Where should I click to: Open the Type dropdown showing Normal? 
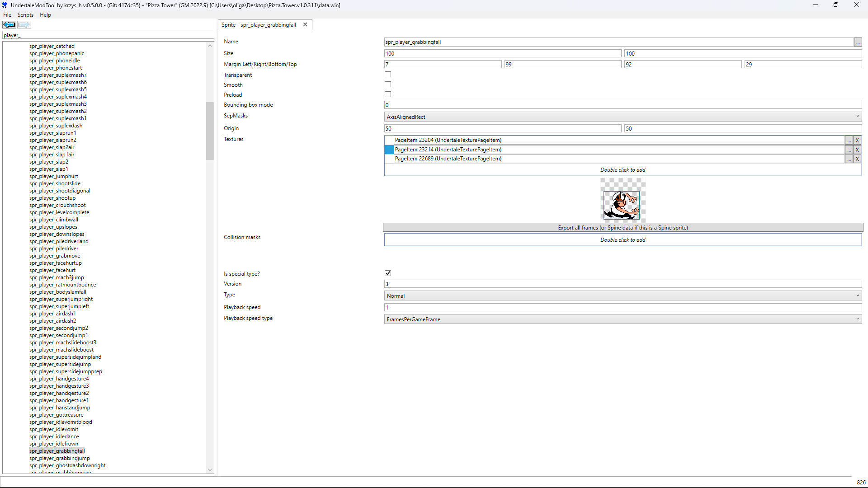(623, 296)
